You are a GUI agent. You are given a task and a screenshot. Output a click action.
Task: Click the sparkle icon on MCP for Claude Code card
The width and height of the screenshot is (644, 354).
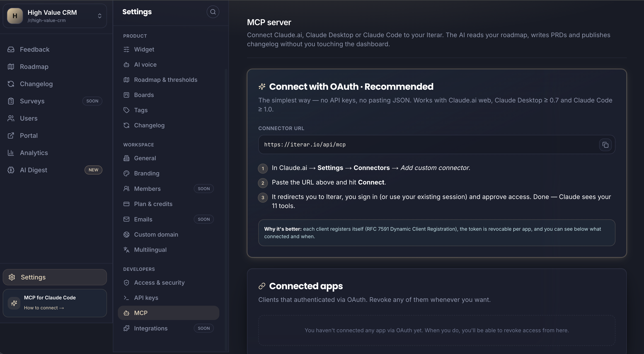point(14,303)
